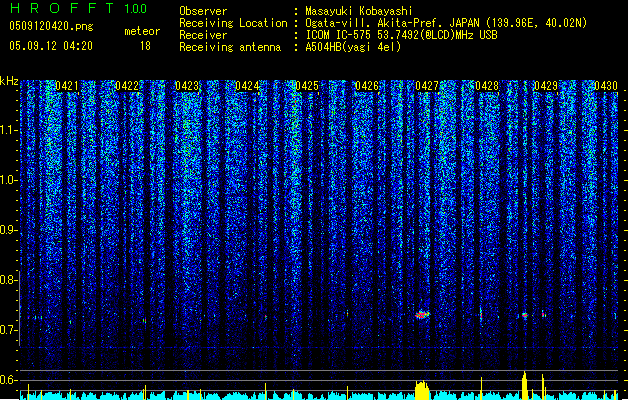Click the large red meteor echo near 0427

click(422, 314)
